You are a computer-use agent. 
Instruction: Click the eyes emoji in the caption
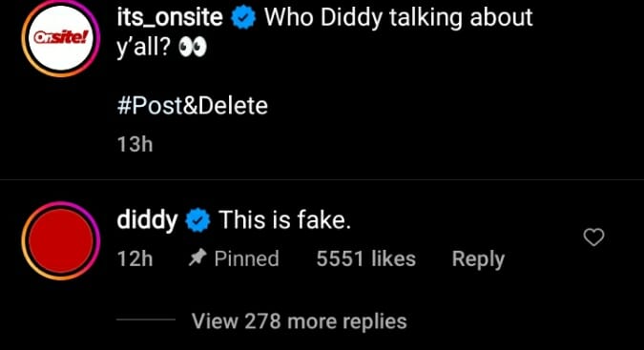click(192, 49)
